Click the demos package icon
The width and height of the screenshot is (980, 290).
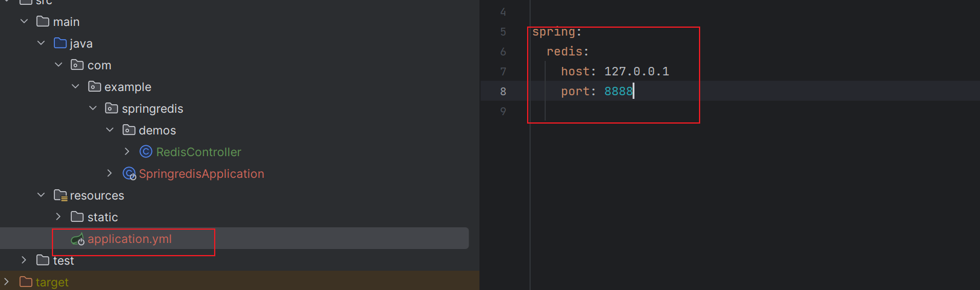[128, 130]
